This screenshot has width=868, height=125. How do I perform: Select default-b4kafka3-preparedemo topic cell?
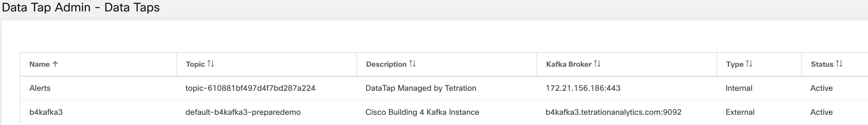click(x=243, y=112)
